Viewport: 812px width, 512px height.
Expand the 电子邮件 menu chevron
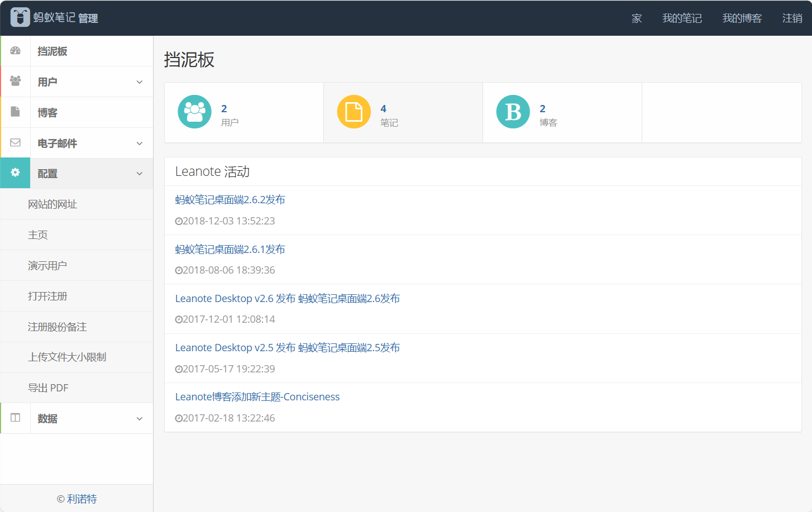[140, 143]
